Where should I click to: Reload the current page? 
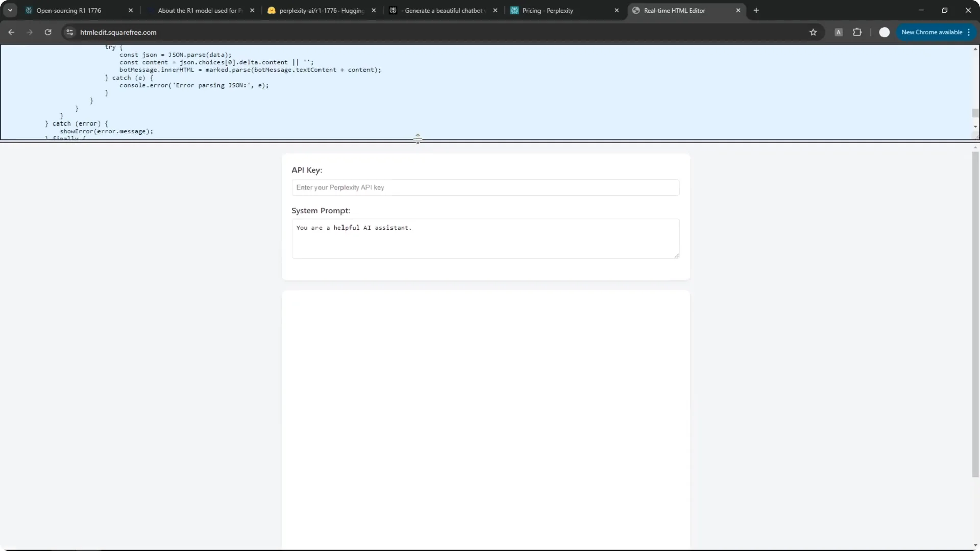47,32
